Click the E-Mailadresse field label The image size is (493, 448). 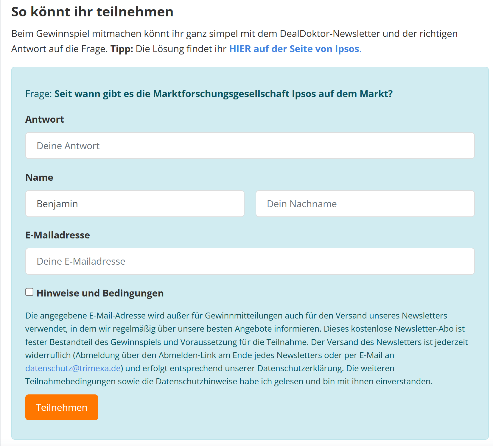click(57, 235)
